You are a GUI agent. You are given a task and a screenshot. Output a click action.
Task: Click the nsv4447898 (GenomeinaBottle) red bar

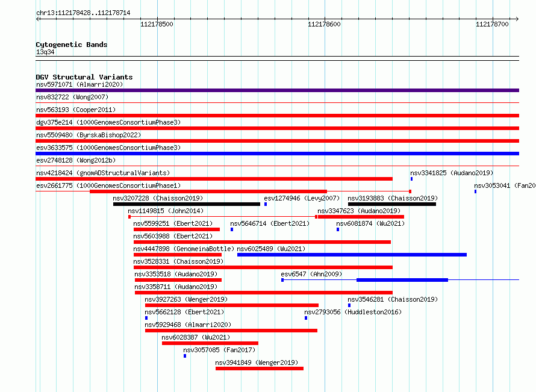tap(178, 255)
